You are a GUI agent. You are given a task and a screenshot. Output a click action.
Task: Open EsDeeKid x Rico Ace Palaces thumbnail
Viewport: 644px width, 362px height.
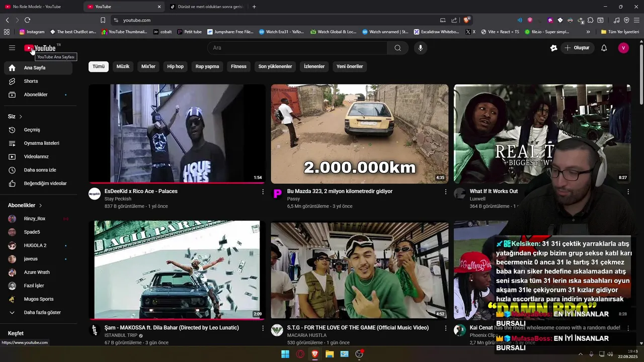(177, 134)
